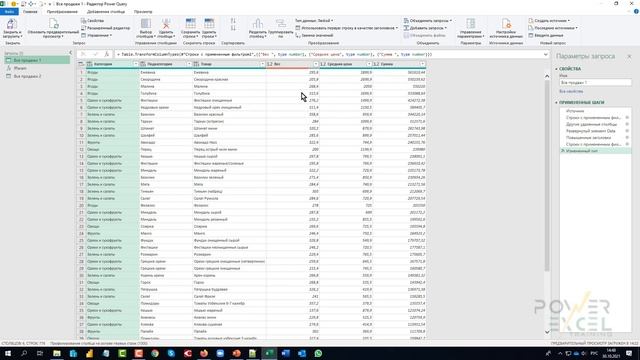Click the query name input field

point(595,82)
